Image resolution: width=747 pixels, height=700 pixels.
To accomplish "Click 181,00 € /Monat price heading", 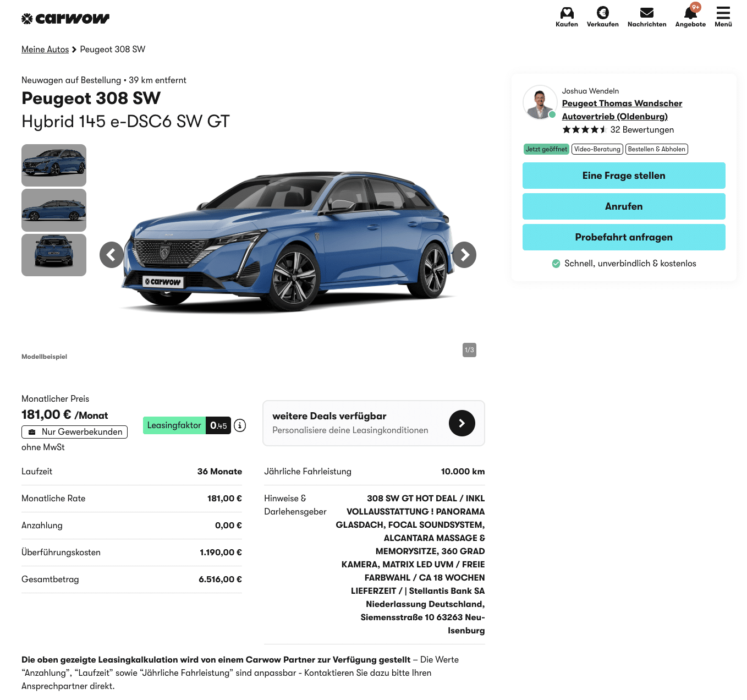I will (x=64, y=415).
